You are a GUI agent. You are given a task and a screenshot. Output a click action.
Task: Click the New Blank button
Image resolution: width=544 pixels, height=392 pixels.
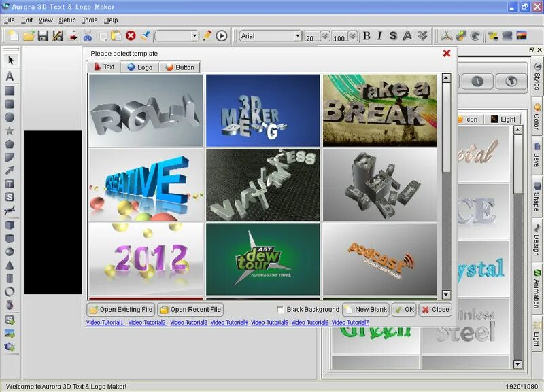tap(366, 310)
